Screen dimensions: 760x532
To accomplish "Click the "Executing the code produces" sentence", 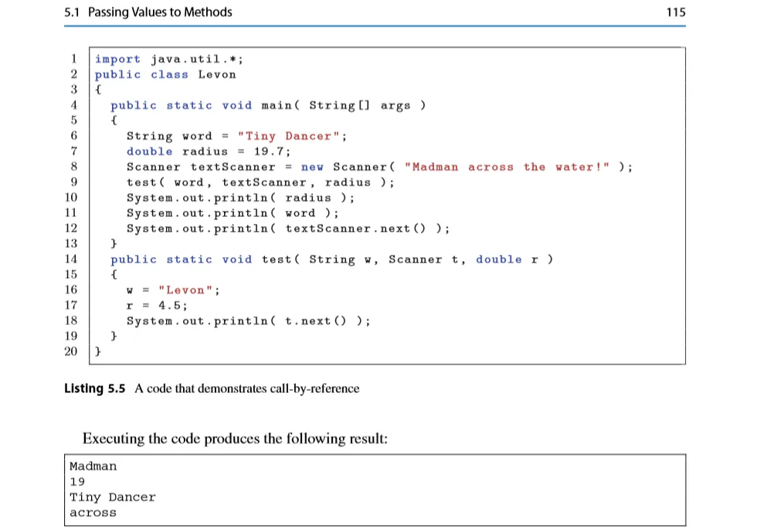I will point(235,439).
